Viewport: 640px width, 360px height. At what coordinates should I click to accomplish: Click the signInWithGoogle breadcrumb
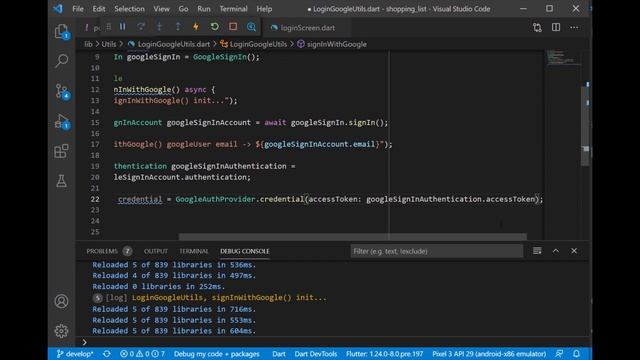[x=332, y=44]
